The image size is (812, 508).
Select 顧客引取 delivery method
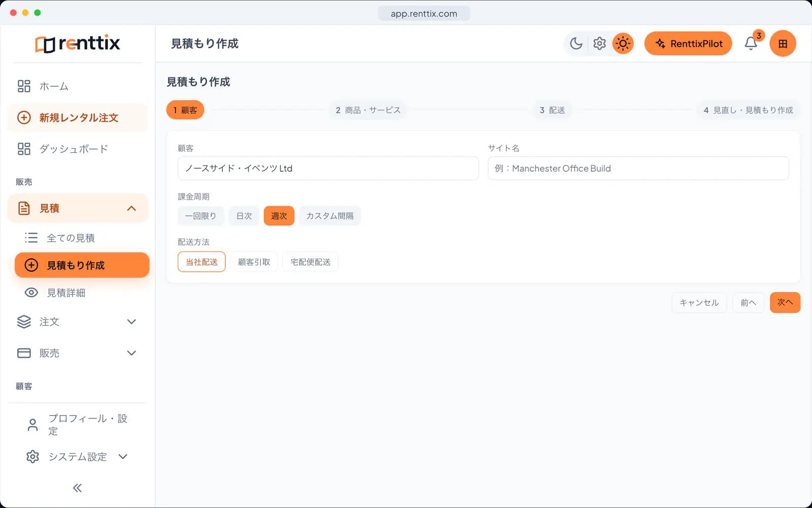click(254, 262)
